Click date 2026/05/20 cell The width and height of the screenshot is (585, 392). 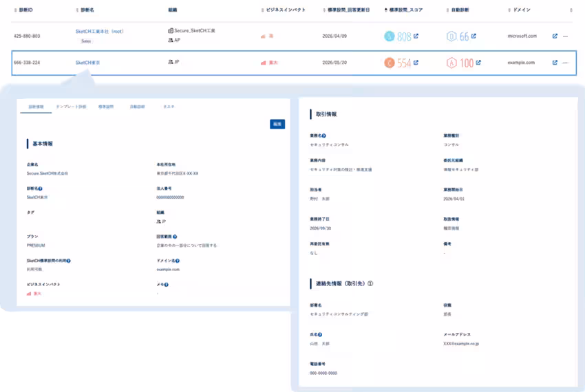[334, 63]
